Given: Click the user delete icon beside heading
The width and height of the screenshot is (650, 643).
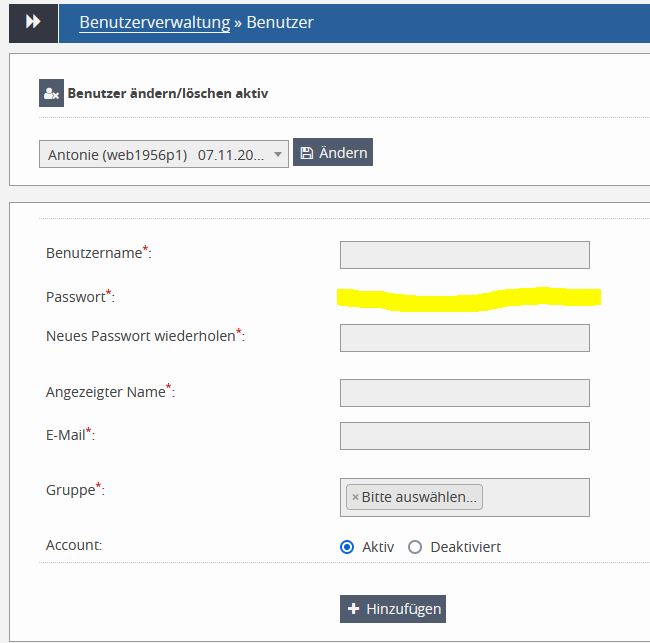Looking at the screenshot, I should coord(51,93).
